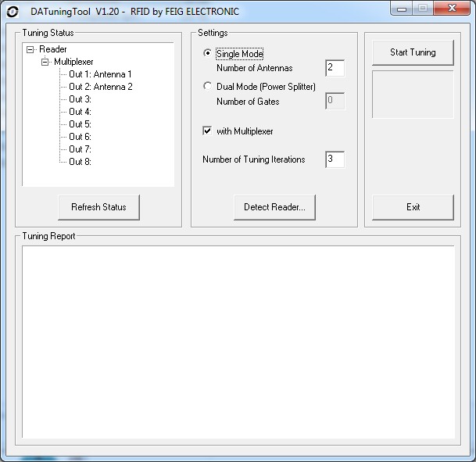Uncheck the with Multiplexer checkbox

pos(207,131)
